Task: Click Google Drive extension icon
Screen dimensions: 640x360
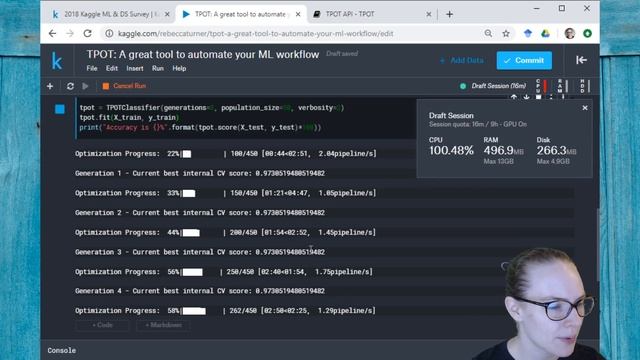Action: (545, 33)
